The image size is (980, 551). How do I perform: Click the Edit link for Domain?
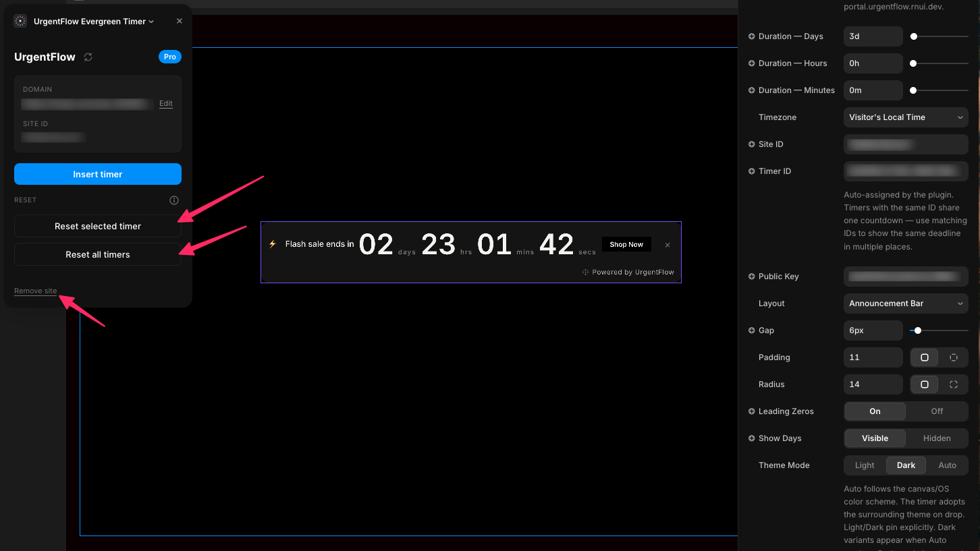pos(166,103)
